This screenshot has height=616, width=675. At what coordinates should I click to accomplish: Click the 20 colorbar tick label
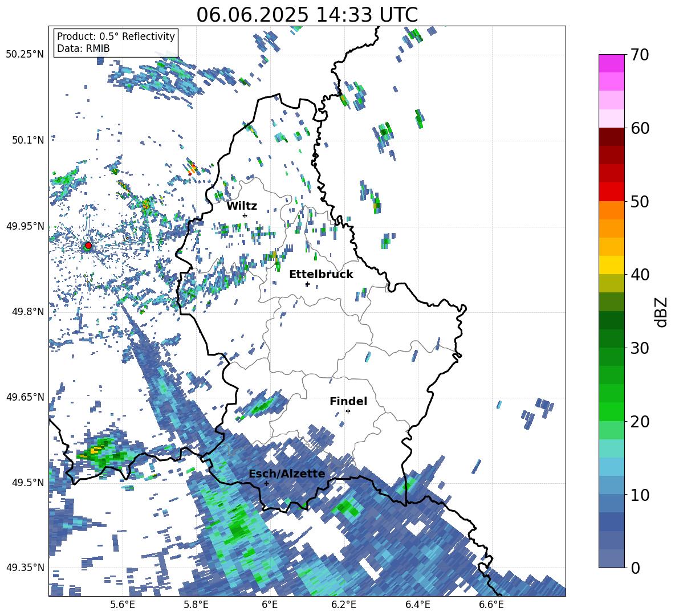pos(640,422)
